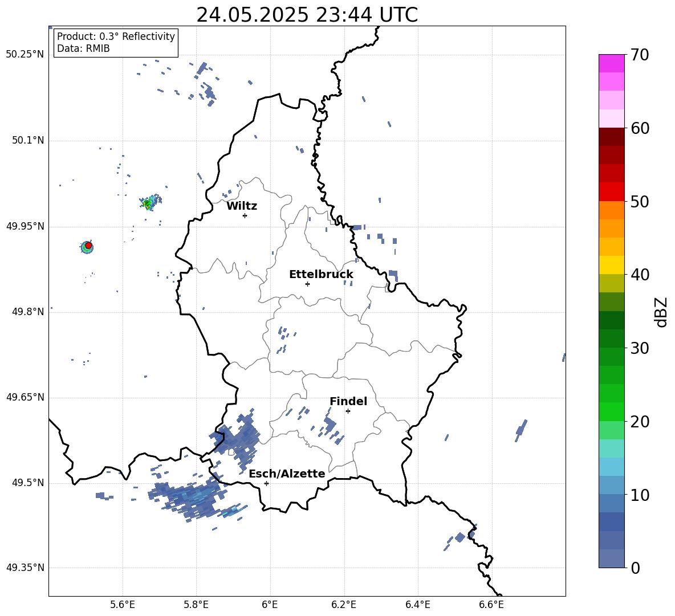Click the 49.35°N latitude tick label

pos(25,568)
